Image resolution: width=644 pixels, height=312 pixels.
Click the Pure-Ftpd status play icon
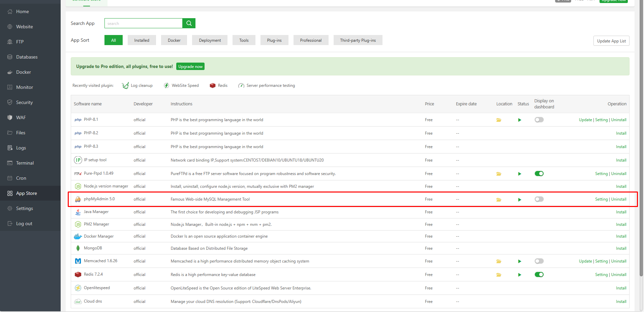pyautogui.click(x=520, y=174)
